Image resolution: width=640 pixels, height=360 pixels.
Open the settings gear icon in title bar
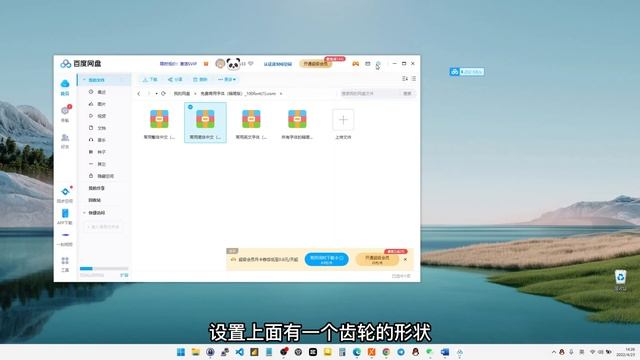pyautogui.click(x=378, y=64)
